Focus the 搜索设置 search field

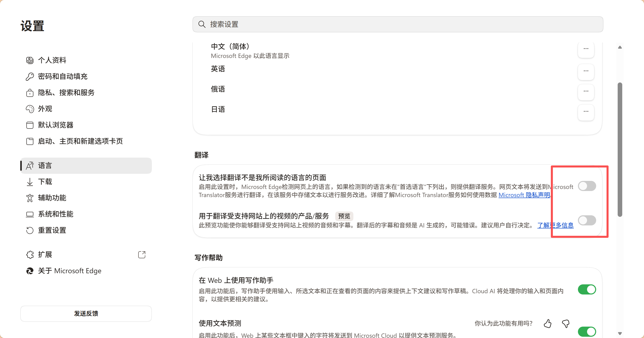tap(398, 24)
